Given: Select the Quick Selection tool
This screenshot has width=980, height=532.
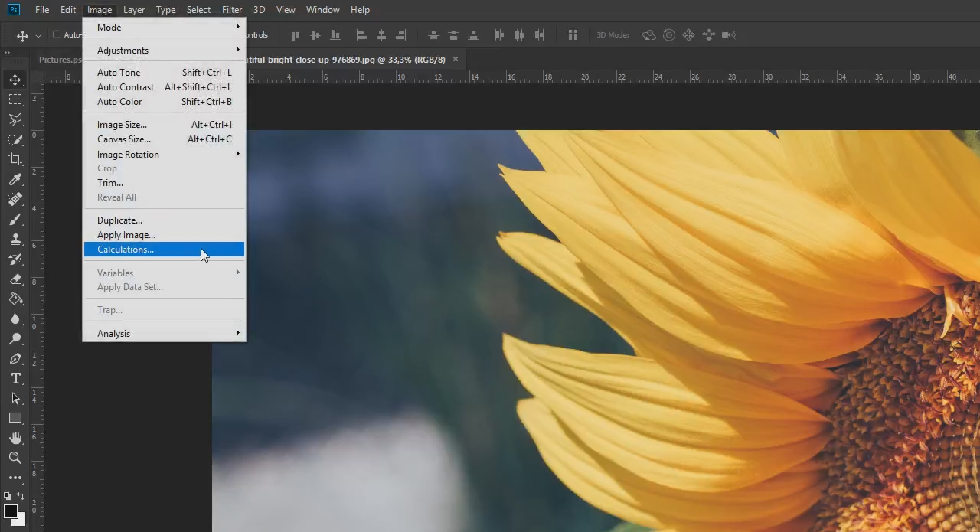Looking at the screenshot, I should 15,139.
